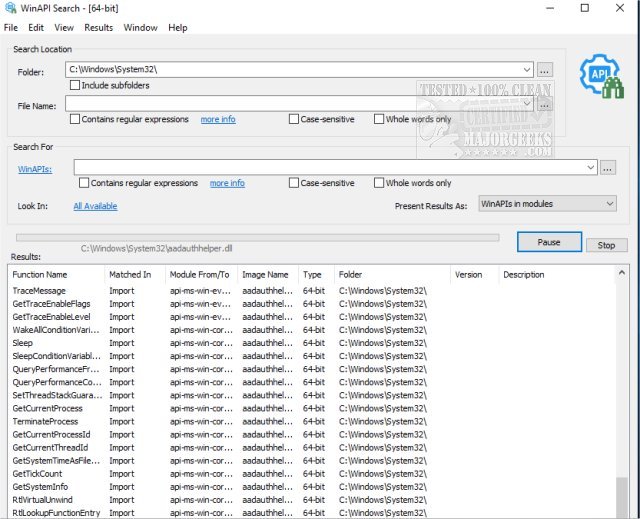Image resolution: width=640 pixels, height=519 pixels.
Task: Open the Results menu
Action: [x=98, y=28]
